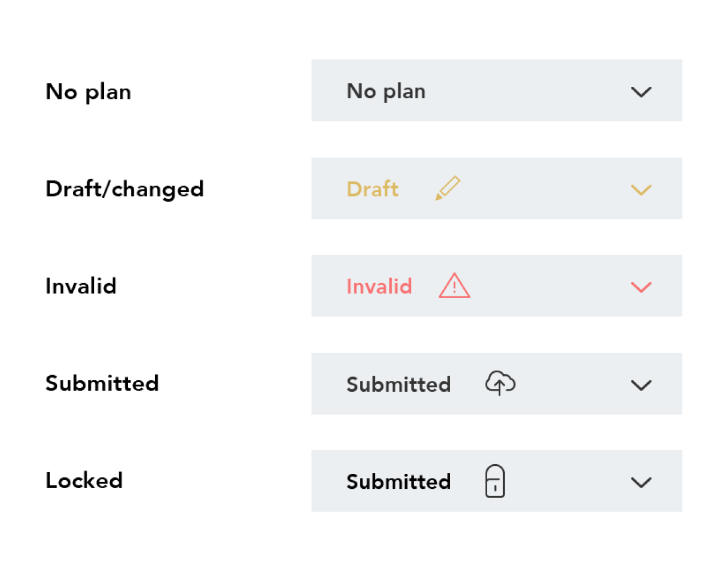Click the padlock icon beside Submitted

[x=495, y=481]
